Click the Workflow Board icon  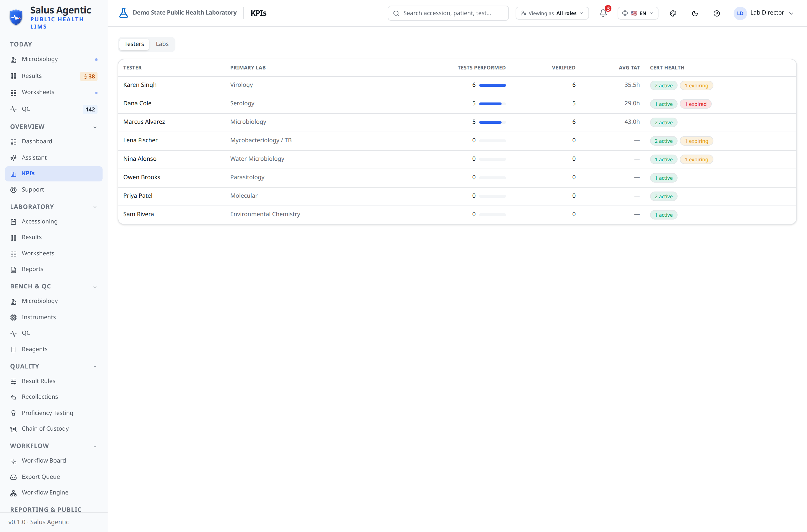pyautogui.click(x=13, y=461)
